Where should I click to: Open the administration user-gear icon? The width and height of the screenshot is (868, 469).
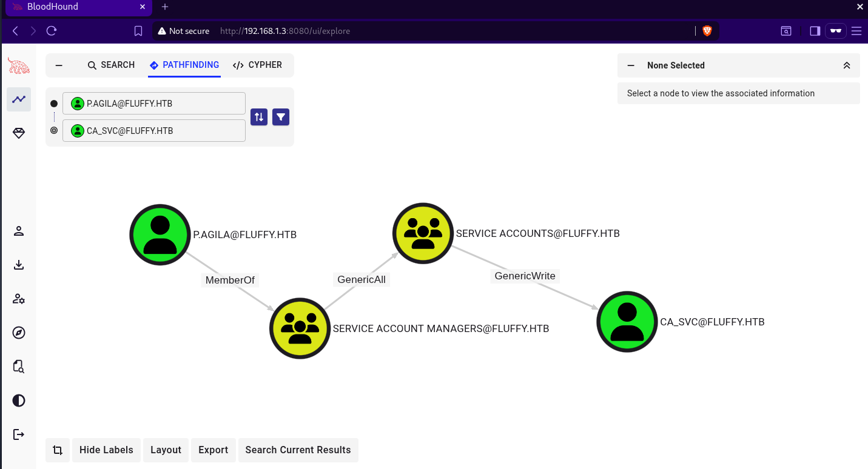pos(19,299)
